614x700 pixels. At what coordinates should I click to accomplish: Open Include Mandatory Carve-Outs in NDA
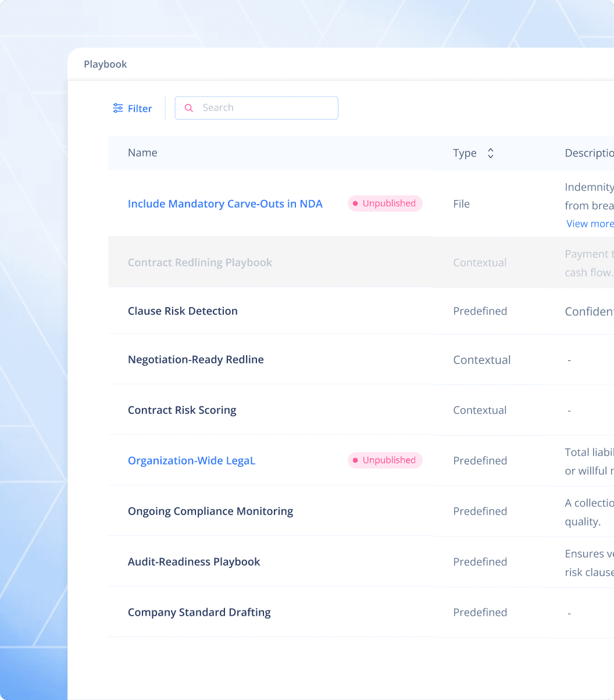pos(225,203)
